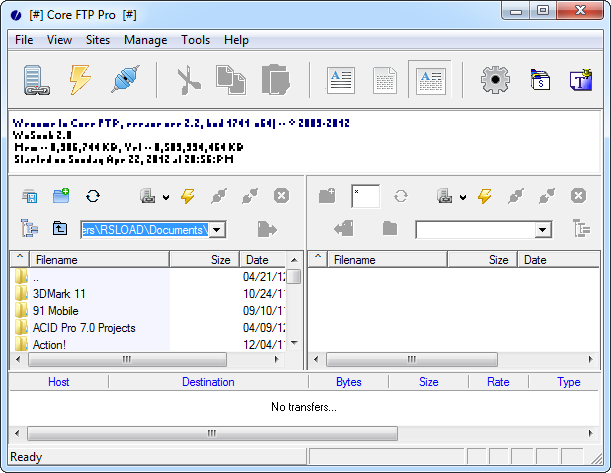This screenshot has height=473, width=611.
Task: Open the Help menu
Action: (x=236, y=40)
